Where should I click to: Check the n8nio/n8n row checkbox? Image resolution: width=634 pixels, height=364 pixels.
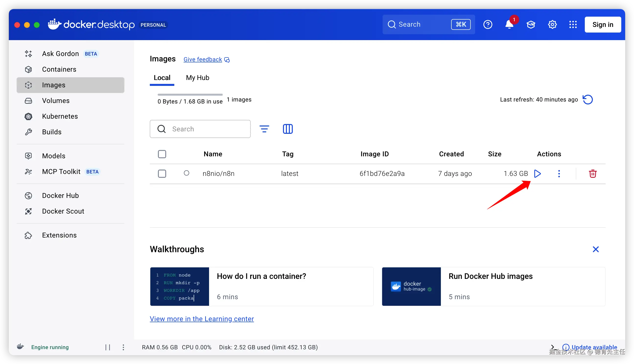pyautogui.click(x=162, y=173)
